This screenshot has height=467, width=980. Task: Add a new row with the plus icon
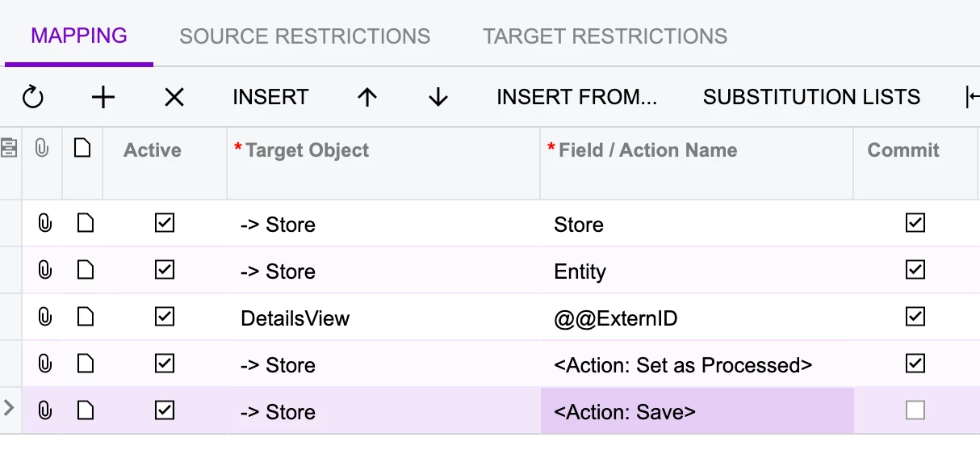[103, 98]
